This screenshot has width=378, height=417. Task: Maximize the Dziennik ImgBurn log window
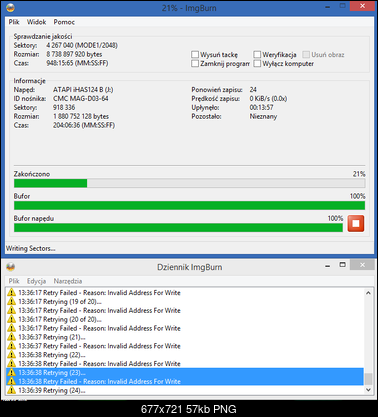[x=342, y=265]
